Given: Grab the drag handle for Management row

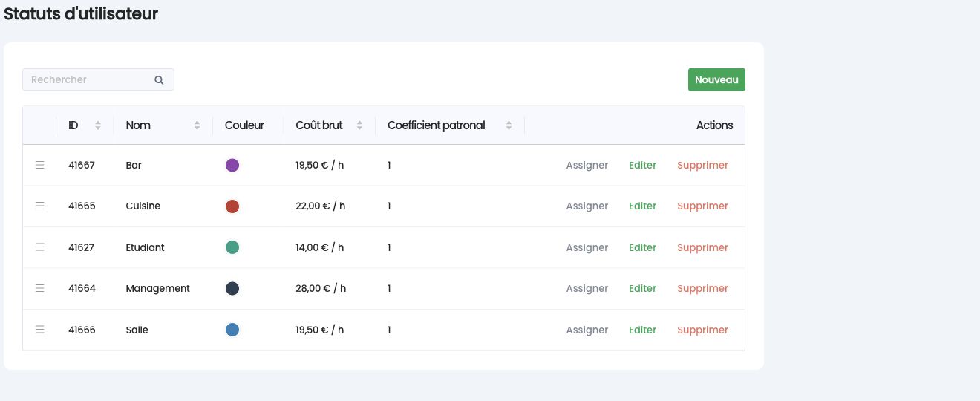Looking at the screenshot, I should click(x=40, y=288).
